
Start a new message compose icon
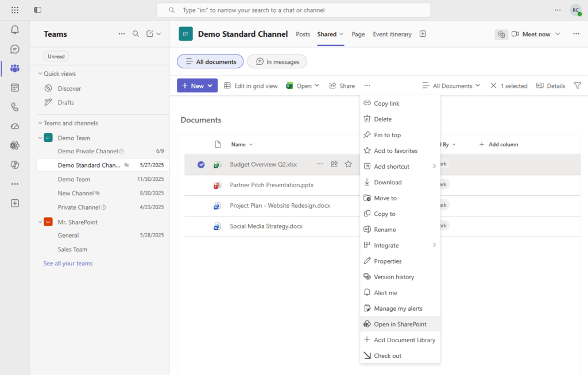coord(150,34)
